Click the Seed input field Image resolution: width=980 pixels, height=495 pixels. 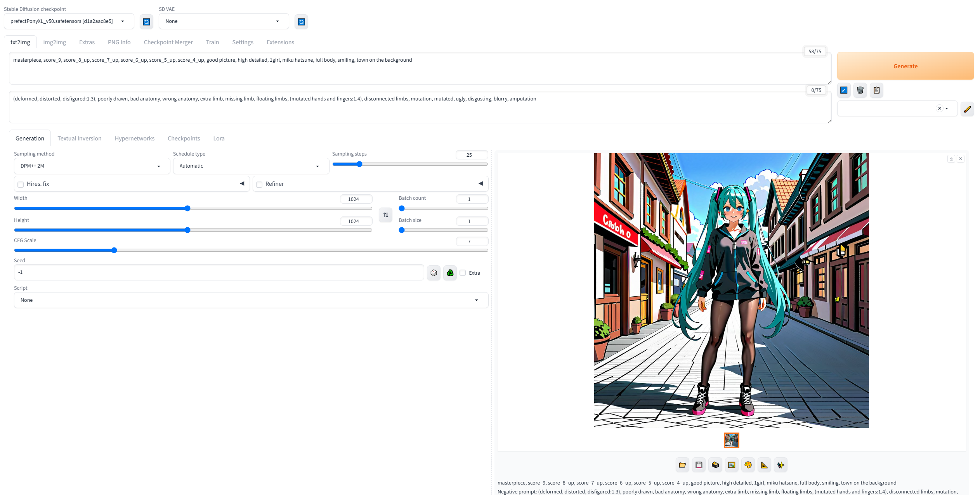[219, 273]
